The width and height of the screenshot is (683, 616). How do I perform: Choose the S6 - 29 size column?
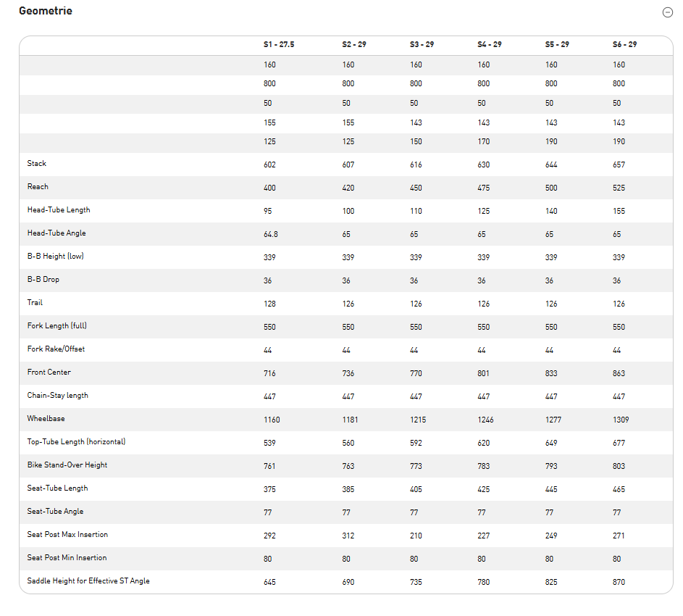624,45
